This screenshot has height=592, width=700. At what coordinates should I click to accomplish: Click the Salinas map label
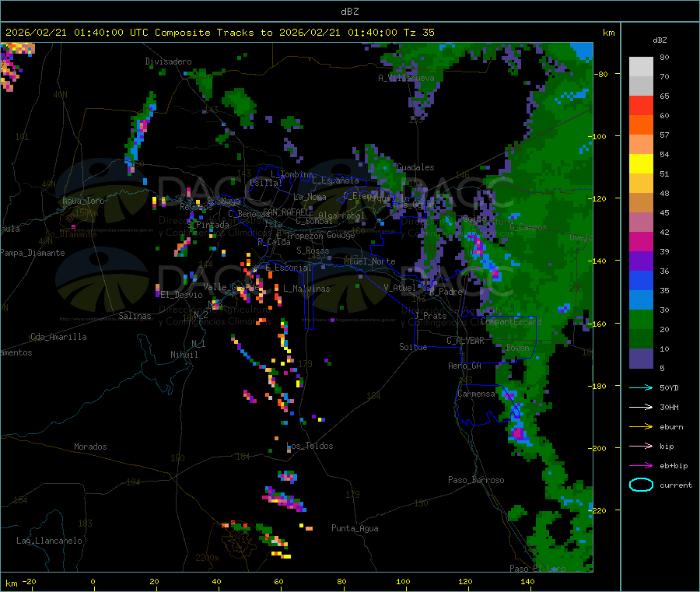(135, 316)
